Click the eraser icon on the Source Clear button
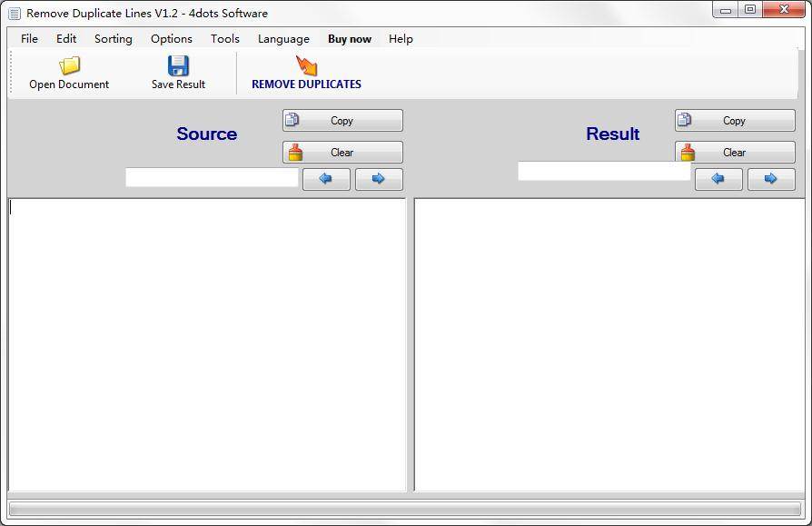 click(295, 151)
